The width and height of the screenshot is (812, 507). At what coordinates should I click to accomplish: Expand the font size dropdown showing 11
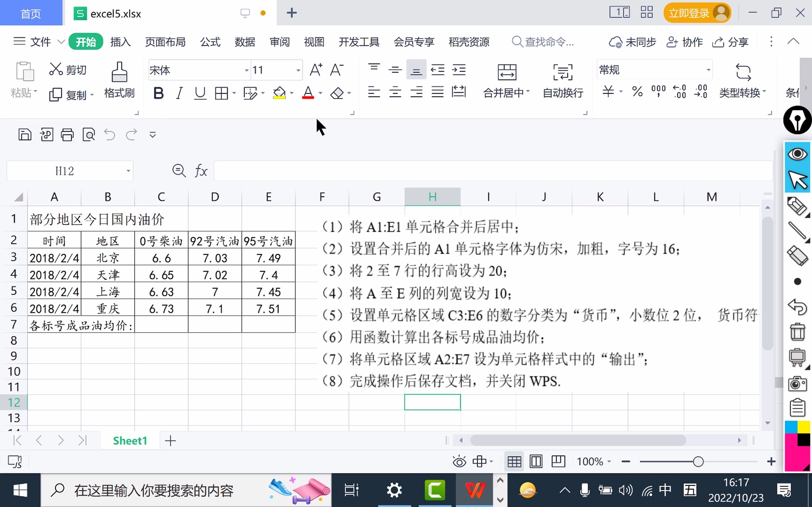click(298, 70)
